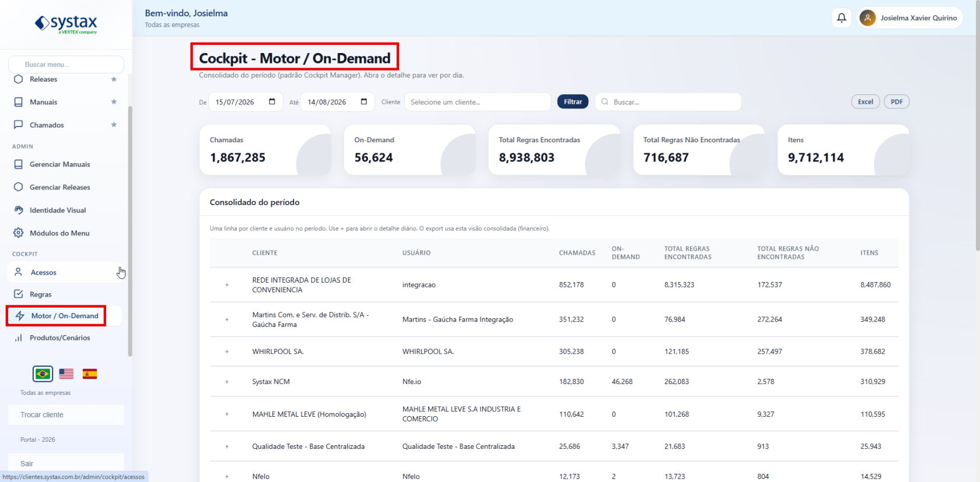The image size is (980, 482).
Task: Click the Gerenciar Releases hexagon icon
Action: click(x=19, y=187)
